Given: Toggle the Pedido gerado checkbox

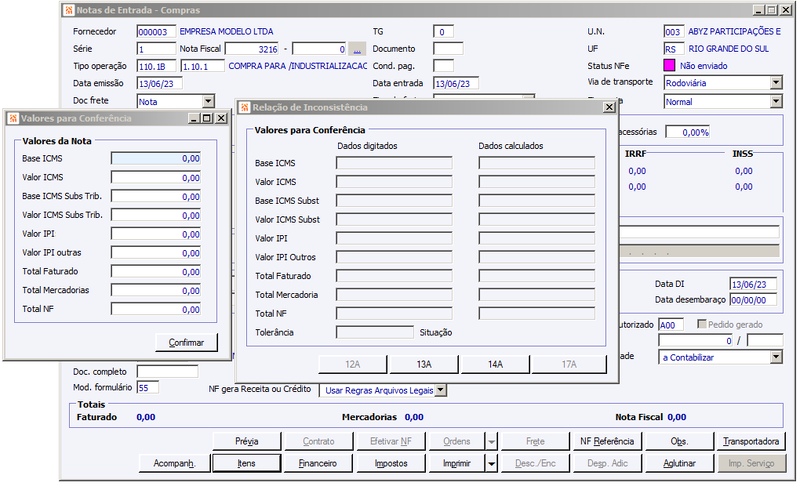Looking at the screenshot, I should (702, 324).
